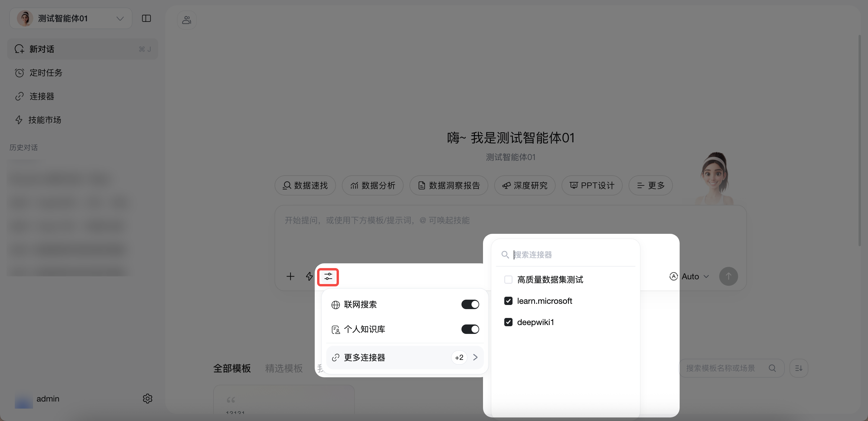Open the 更多 quick actions menu
Image resolution: width=868 pixels, height=421 pixels.
(x=650, y=185)
